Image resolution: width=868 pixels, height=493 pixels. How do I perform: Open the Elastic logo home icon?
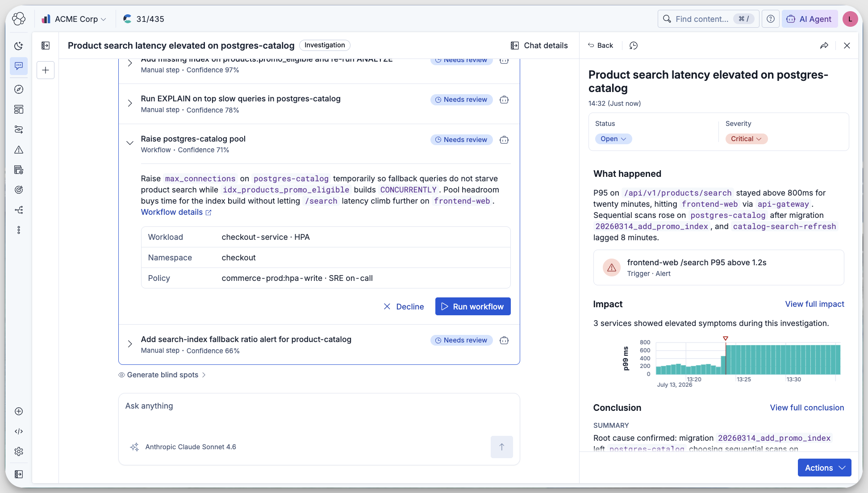pyautogui.click(x=19, y=19)
